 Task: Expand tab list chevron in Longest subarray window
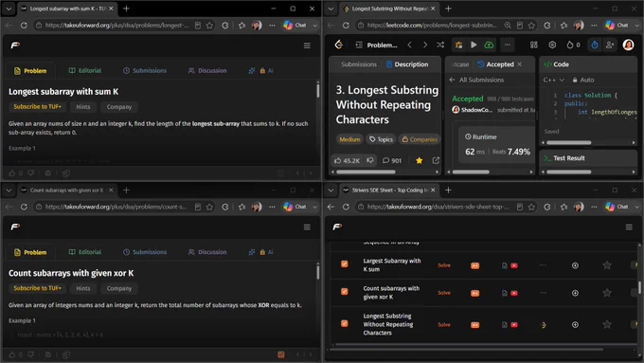tap(9, 9)
